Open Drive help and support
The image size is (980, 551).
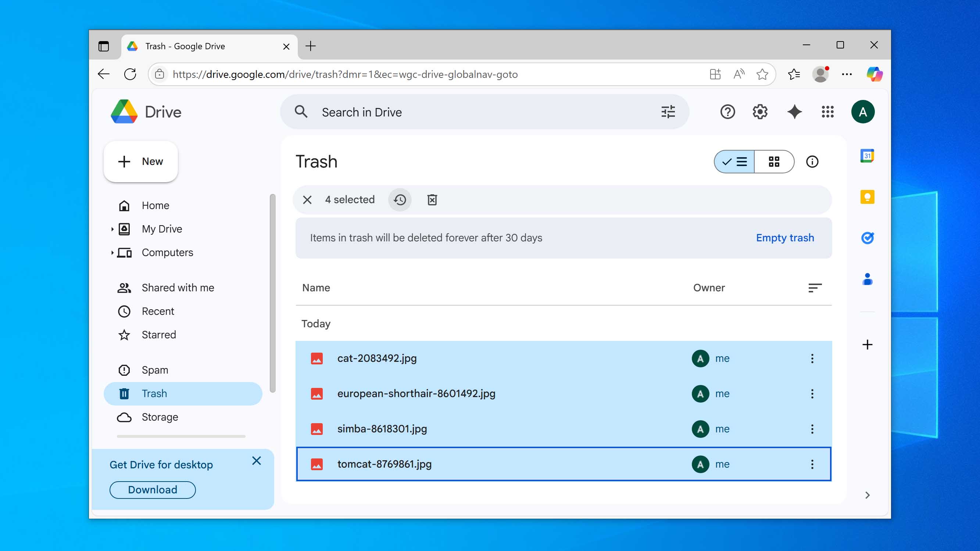(727, 112)
